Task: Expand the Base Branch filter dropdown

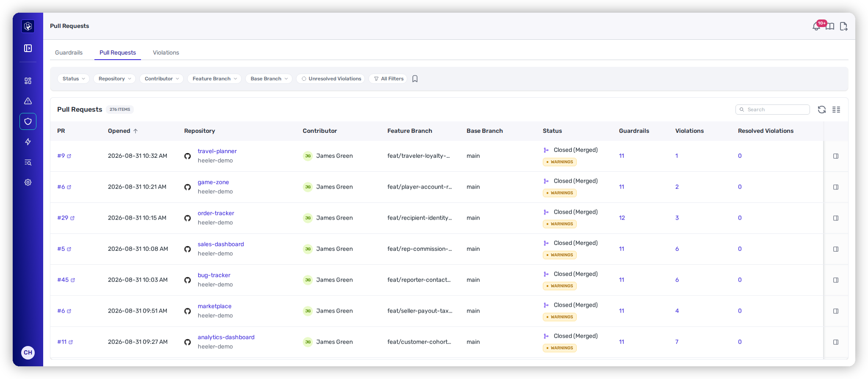Action: coord(269,79)
